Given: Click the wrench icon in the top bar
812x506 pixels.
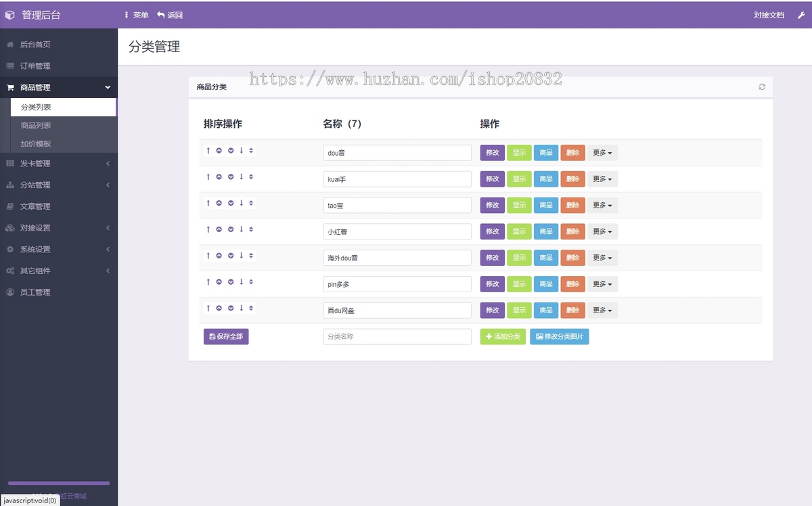Looking at the screenshot, I should pyautogui.click(x=801, y=15).
